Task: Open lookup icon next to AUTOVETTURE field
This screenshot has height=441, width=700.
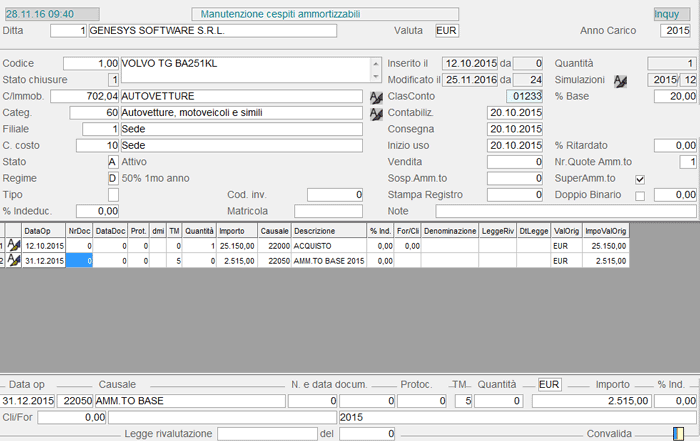Action: point(376,97)
